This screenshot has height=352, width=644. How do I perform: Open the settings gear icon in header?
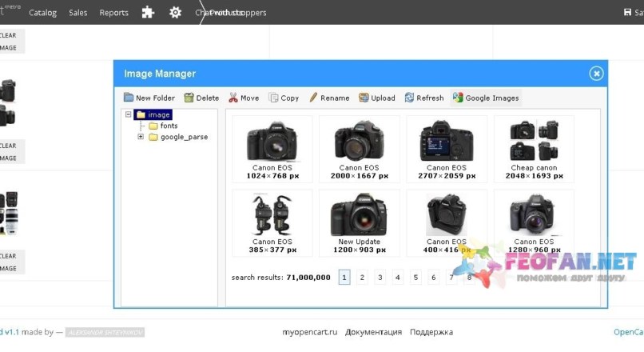pos(175,12)
